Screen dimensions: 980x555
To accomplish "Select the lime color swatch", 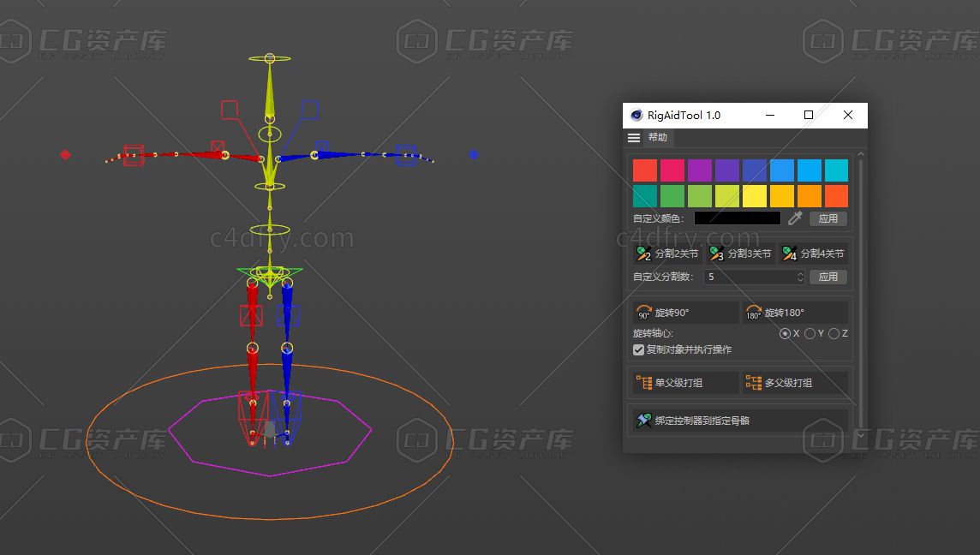I will [x=727, y=195].
